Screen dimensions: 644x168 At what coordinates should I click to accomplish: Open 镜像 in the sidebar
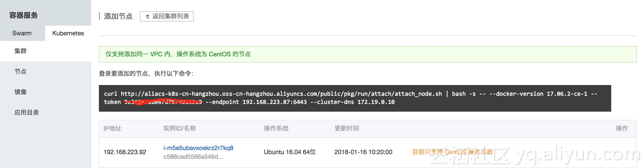(20, 92)
